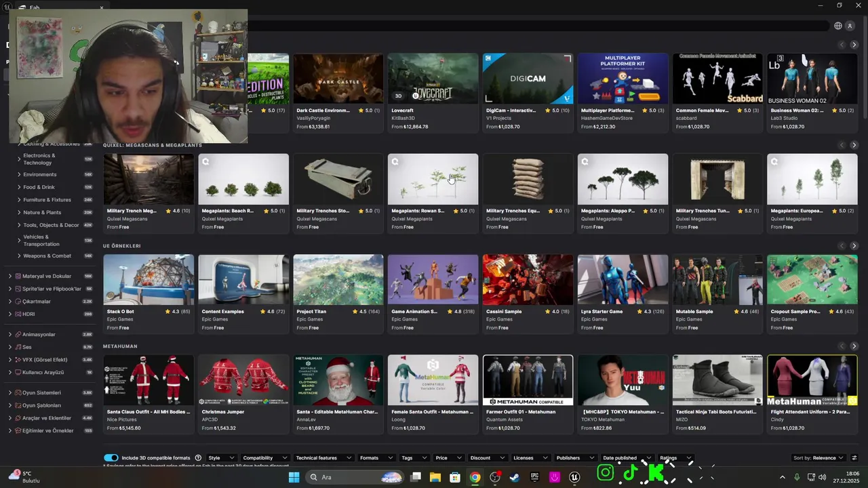
Task: Open the Publishers filter dropdown
Action: [575, 457]
